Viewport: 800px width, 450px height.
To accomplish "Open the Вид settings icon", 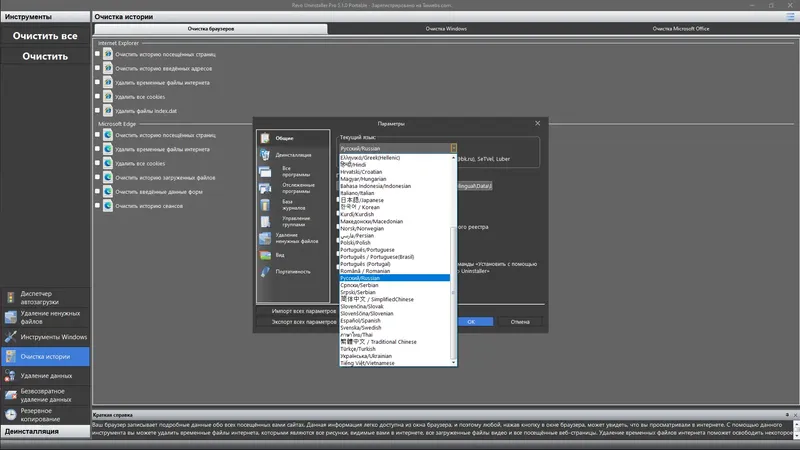I will [x=265, y=255].
